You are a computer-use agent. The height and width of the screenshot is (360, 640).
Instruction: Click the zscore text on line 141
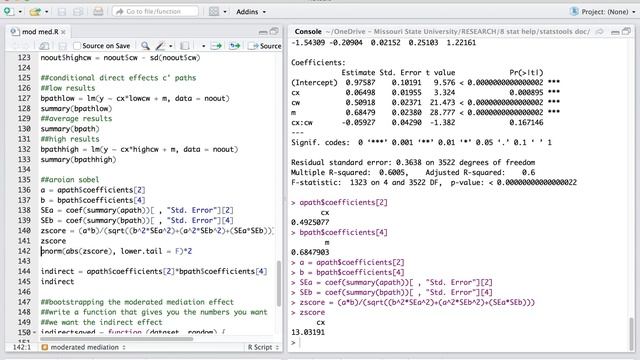(53, 241)
